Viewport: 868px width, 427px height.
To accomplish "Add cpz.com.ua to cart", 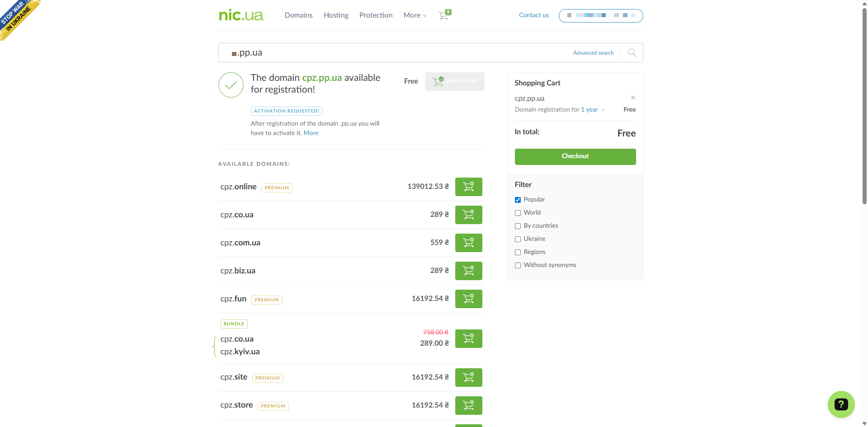I will point(468,243).
